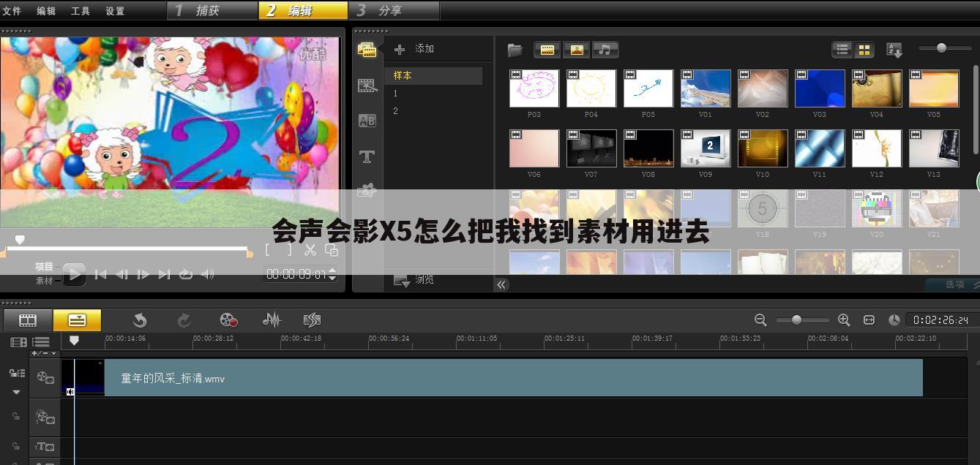Click the 添加 add folder button

coord(414,49)
